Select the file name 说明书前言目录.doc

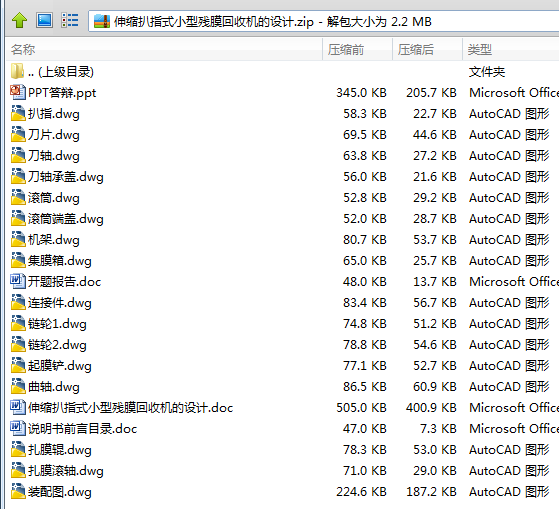click(82, 429)
